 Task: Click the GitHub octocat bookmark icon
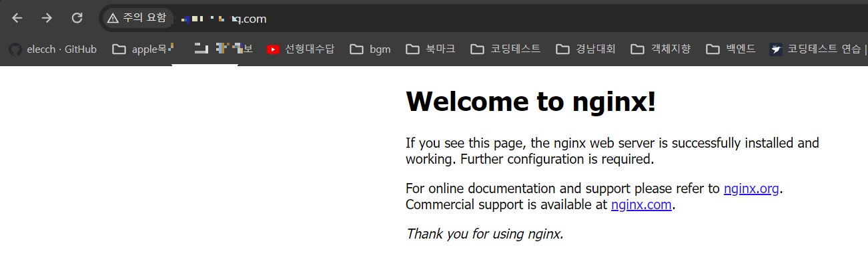pyautogui.click(x=15, y=49)
